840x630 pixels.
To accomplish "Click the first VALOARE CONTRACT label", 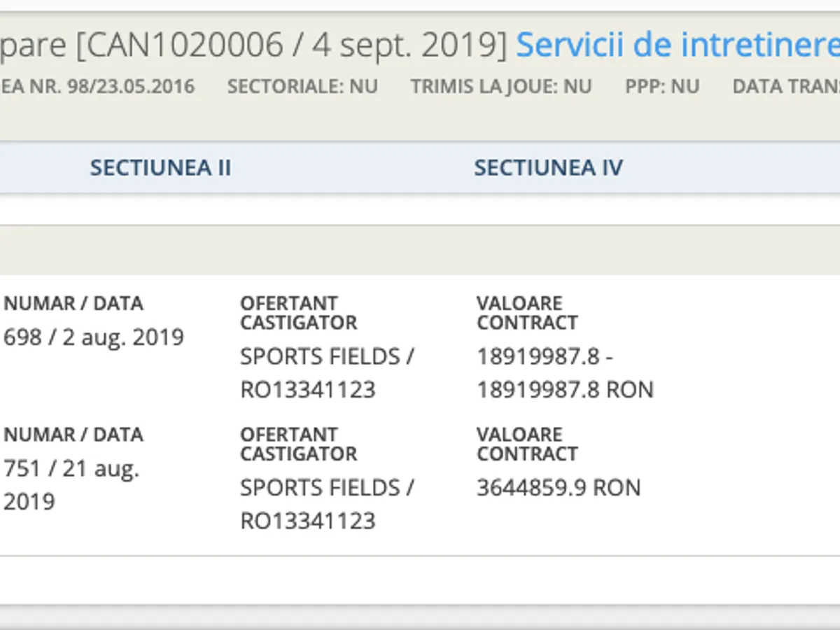I will tap(527, 313).
